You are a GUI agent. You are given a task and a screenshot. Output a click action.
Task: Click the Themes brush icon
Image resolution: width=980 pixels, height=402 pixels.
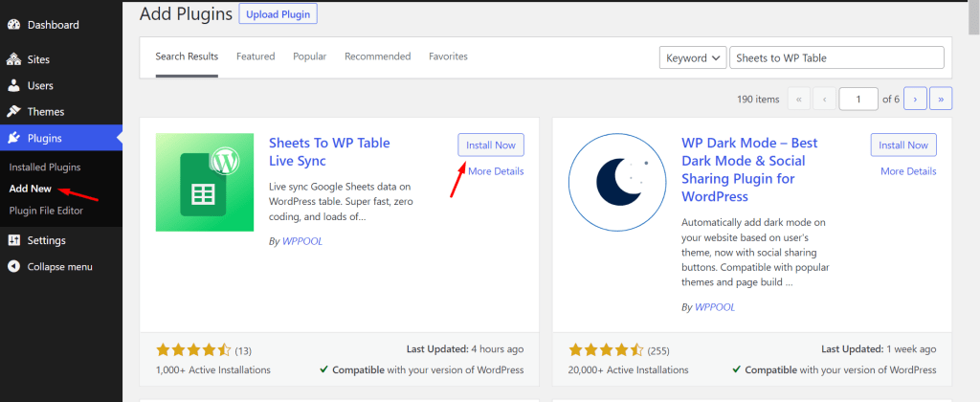point(13,112)
